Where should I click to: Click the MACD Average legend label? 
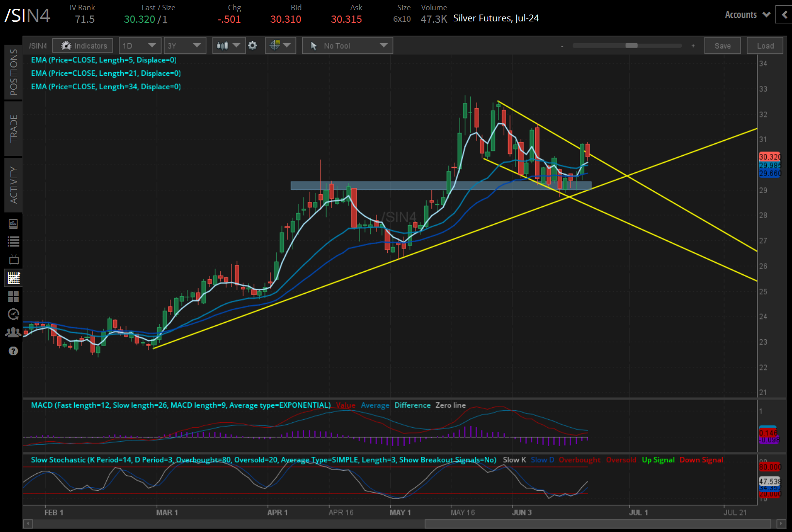(375, 405)
